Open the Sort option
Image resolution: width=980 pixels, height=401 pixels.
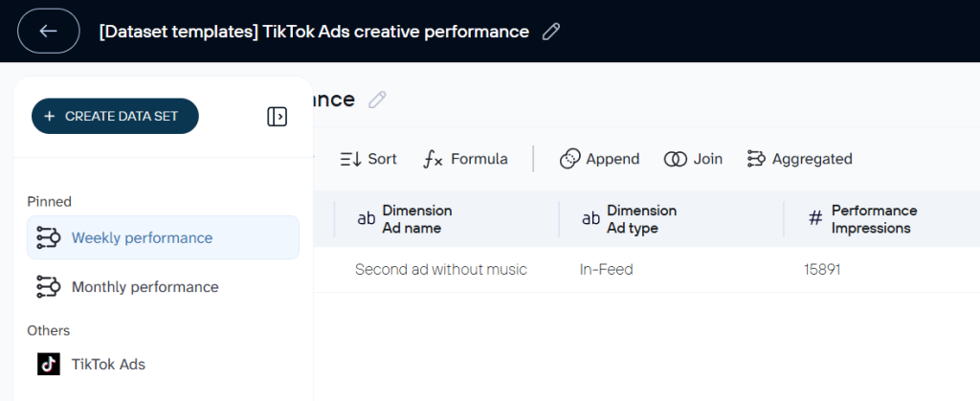click(x=368, y=159)
